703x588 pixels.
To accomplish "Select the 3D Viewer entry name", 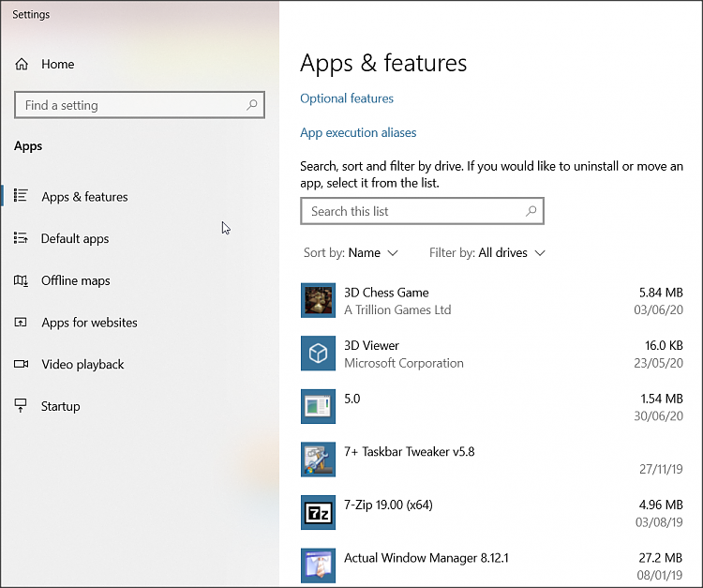I will click(371, 346).
